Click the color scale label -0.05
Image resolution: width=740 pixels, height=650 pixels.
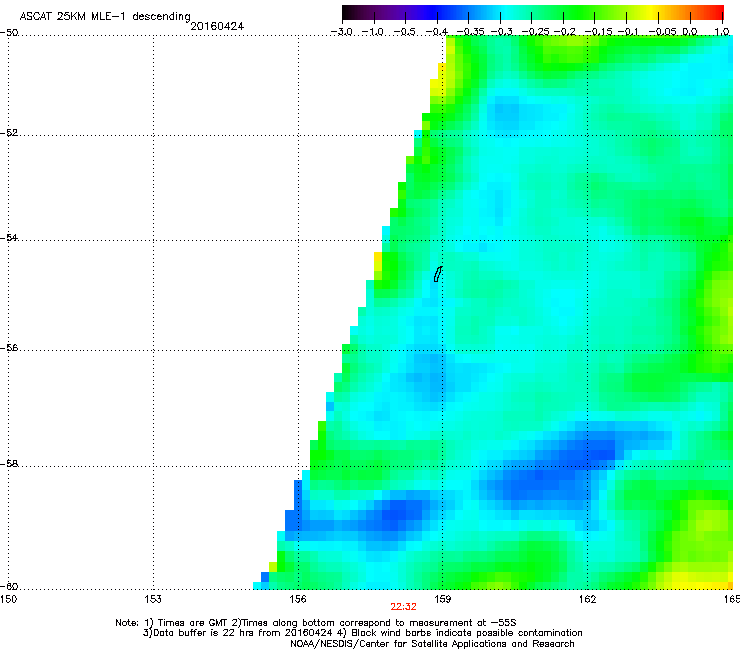pyautogui.click(x=663, y=32)
